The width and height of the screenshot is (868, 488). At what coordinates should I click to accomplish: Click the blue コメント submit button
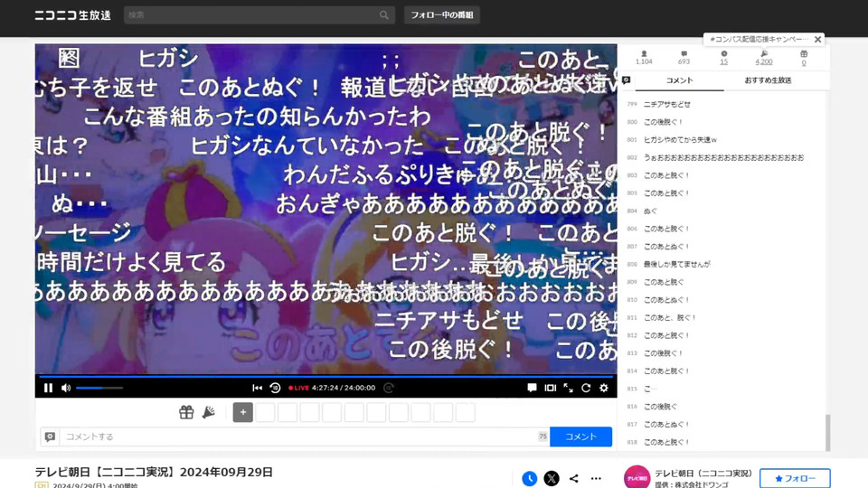pos(580,436)
